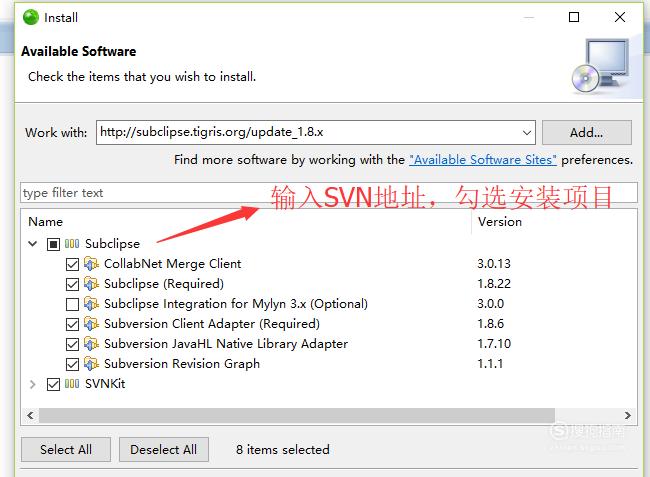Click the SVNKit category icon
The image size is (650, 477).
(x=72, y=384)
